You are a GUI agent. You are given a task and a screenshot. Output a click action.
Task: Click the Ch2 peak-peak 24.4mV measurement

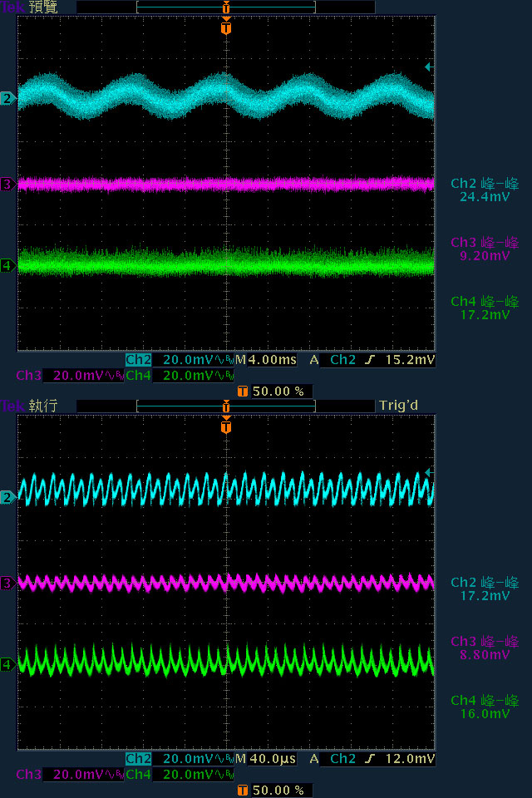pos(485,190)
